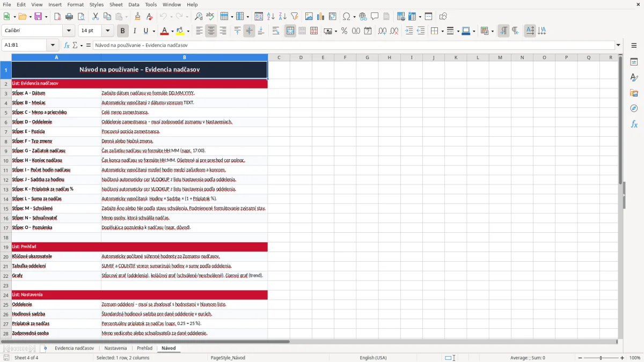The image size is (644, 362).
Task: Toggle Align Right
Action: tap(223, 31)
